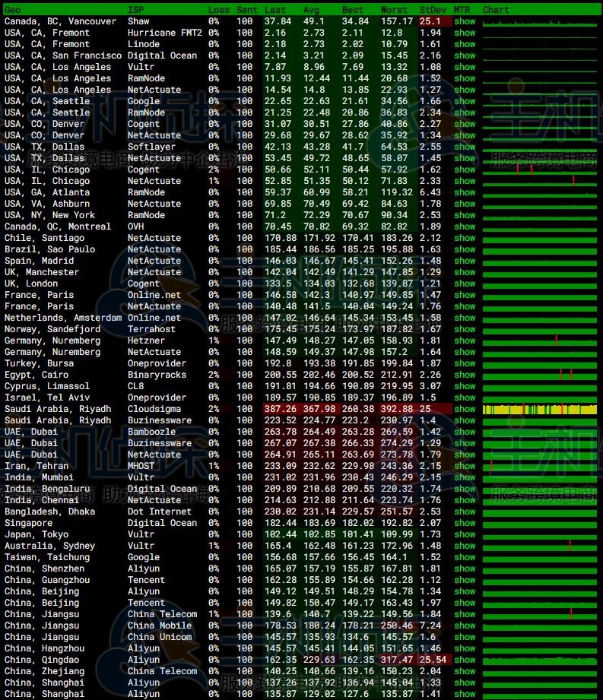Click show for Jiangsu China Mobile

(465, 626)
